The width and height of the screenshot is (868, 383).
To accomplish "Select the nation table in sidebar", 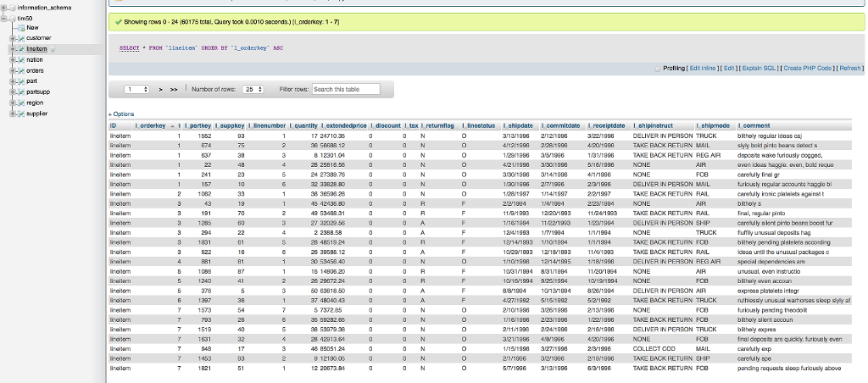I will pos(35,60).
